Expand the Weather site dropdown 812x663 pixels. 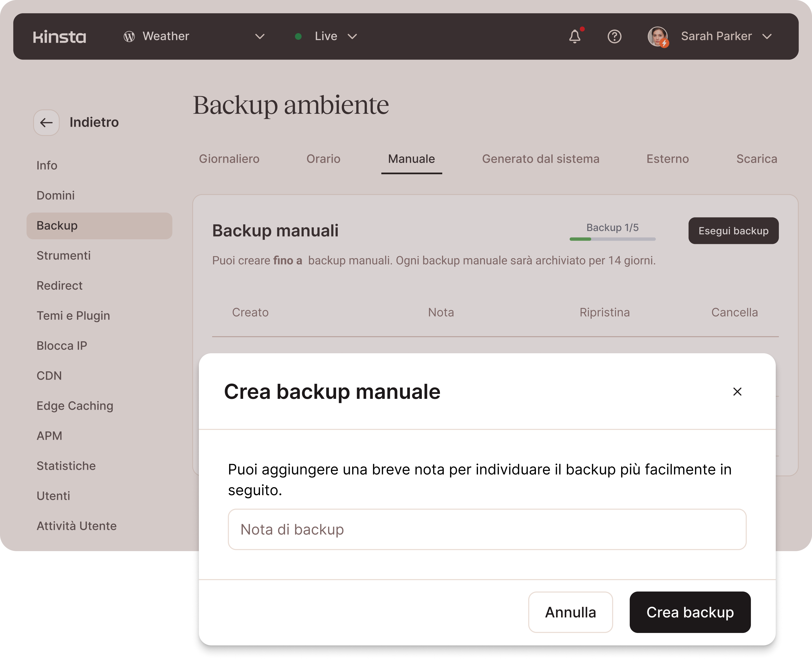(x=260, y=37)
